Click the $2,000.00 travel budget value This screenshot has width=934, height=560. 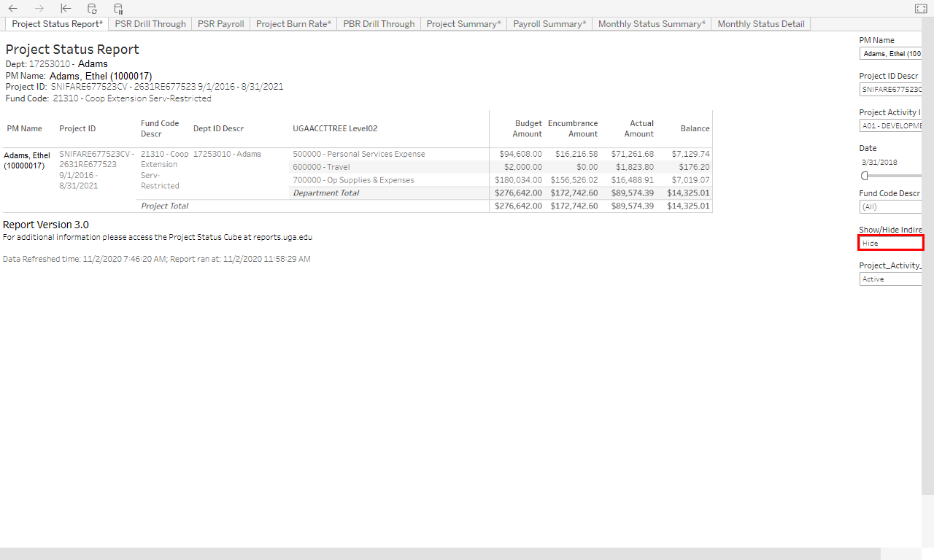(x=523, y=167)
